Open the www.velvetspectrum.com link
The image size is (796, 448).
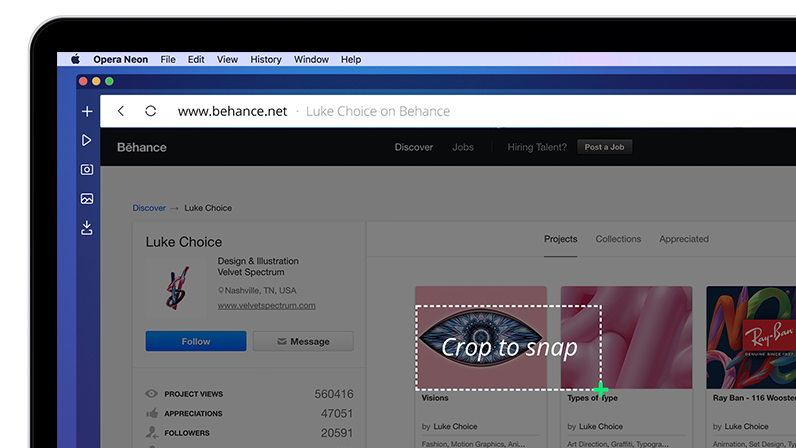click(267, 305)
